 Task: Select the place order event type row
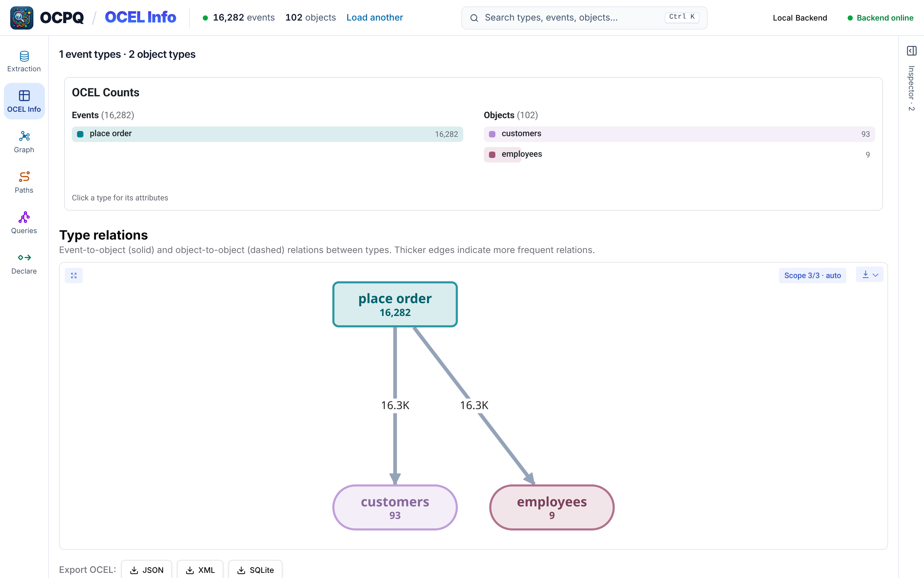click(267, 134)
